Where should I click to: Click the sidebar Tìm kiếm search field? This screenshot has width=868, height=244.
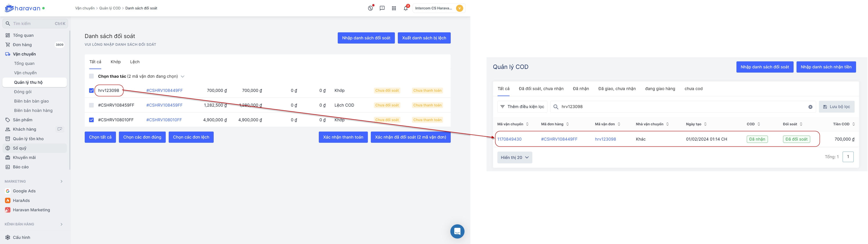click(x=34, y=24)
